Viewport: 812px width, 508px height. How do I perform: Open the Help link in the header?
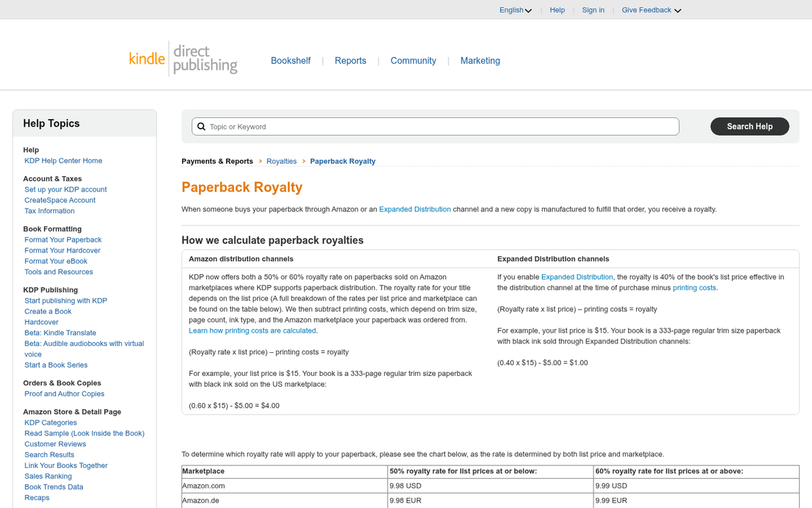pyautogui.click(x=557, y=9)
